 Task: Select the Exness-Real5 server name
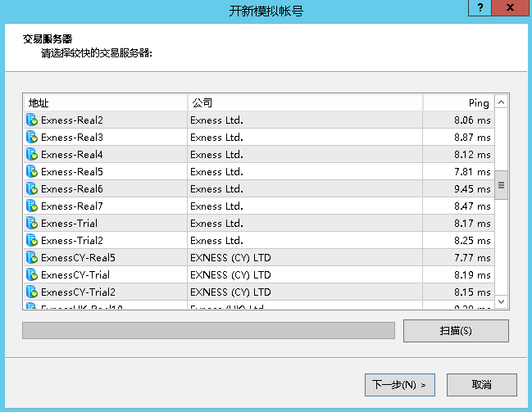(x=72, y=172)
